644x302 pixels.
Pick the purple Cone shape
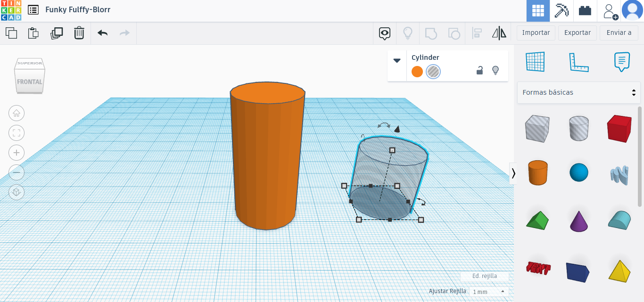tap(578, 220)
